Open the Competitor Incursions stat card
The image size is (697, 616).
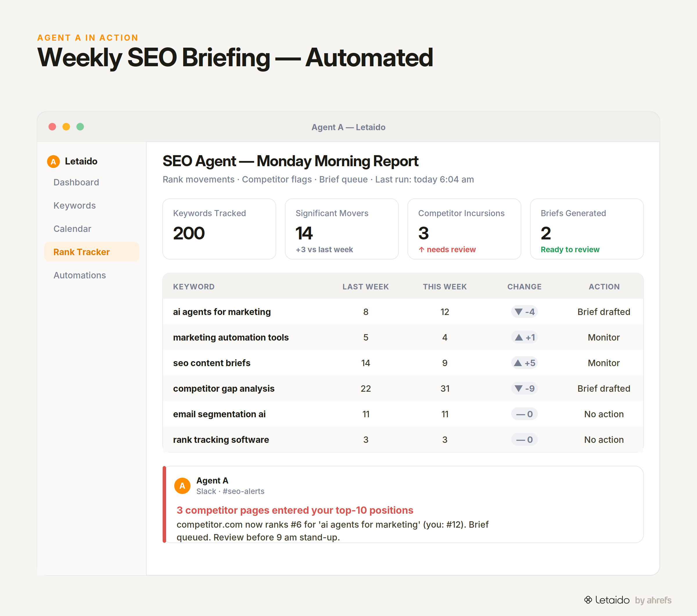point(464,229)
